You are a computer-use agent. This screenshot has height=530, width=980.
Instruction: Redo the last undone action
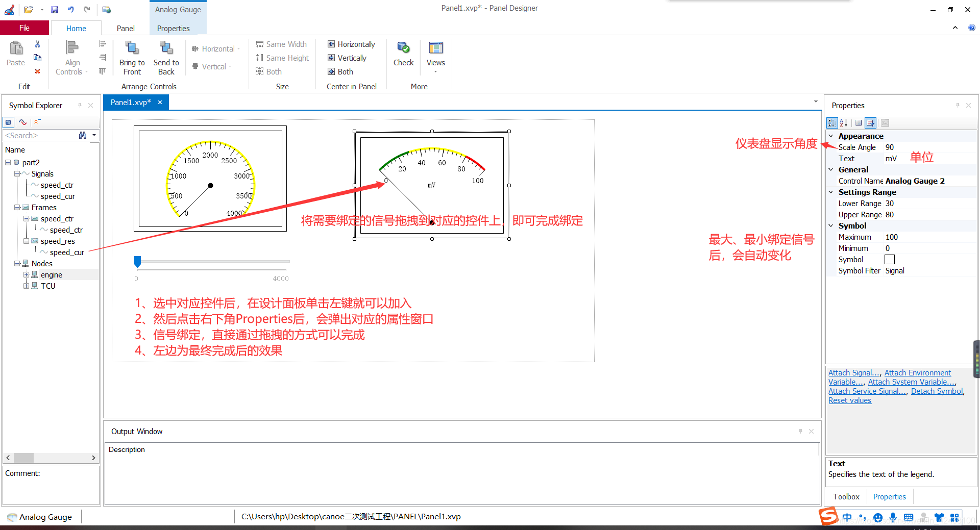pos(87,10)
